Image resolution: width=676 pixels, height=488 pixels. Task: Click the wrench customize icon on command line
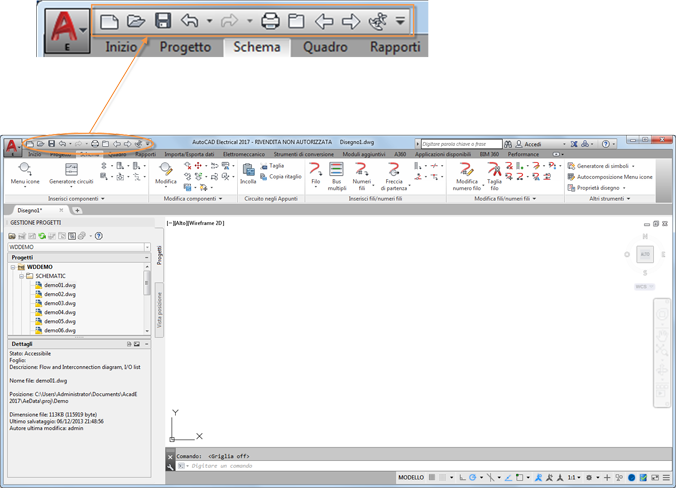[170, 466]
